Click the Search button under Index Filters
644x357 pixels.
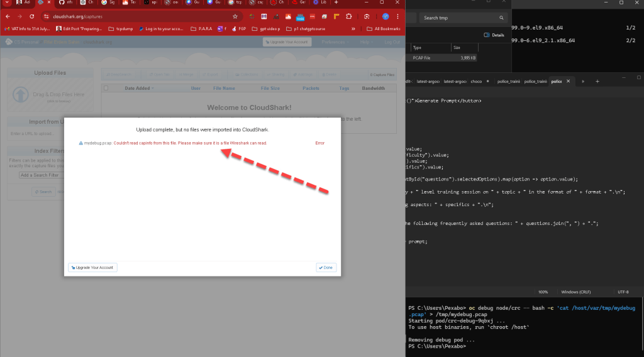tap(43, 192)
